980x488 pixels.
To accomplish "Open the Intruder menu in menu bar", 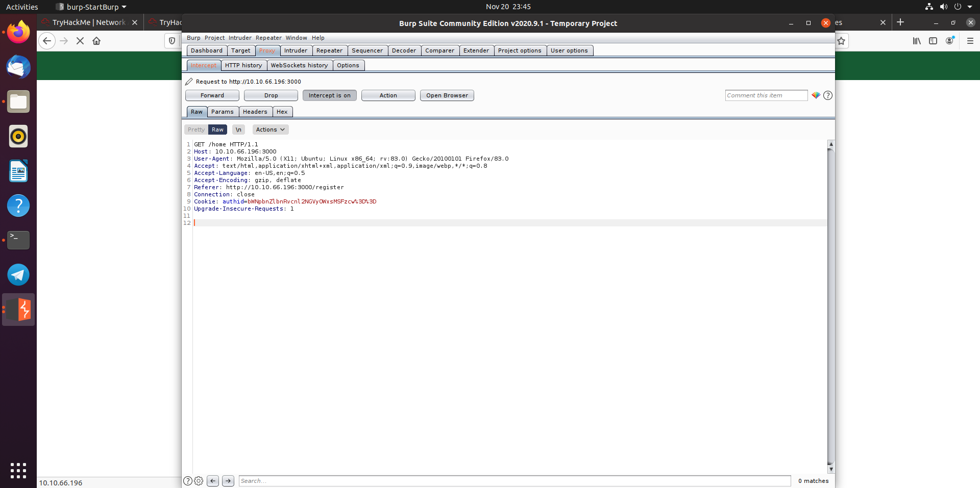I will 240,38.
